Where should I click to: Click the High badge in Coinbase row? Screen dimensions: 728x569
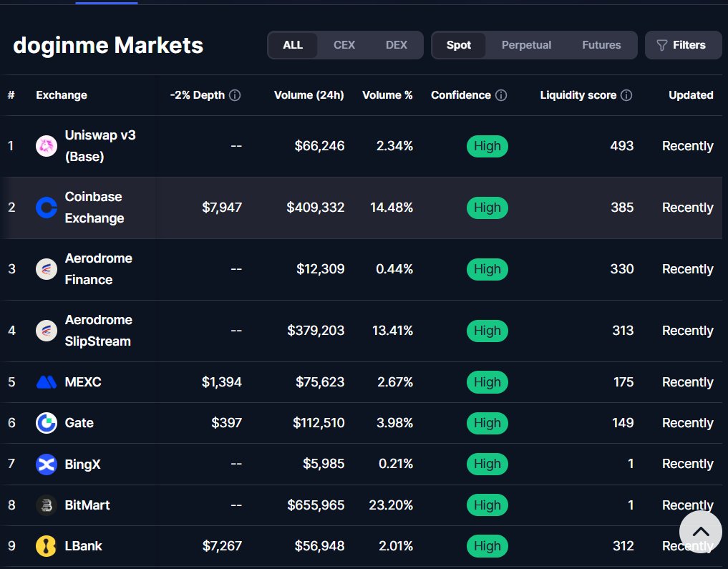coord(487,208)
